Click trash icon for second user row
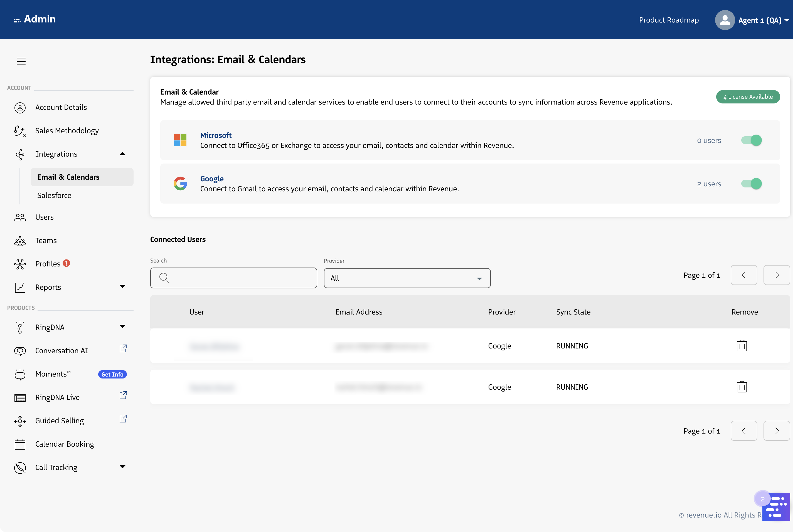The width and height of the screenshot is (793, 532). click(x=742, y=387)
